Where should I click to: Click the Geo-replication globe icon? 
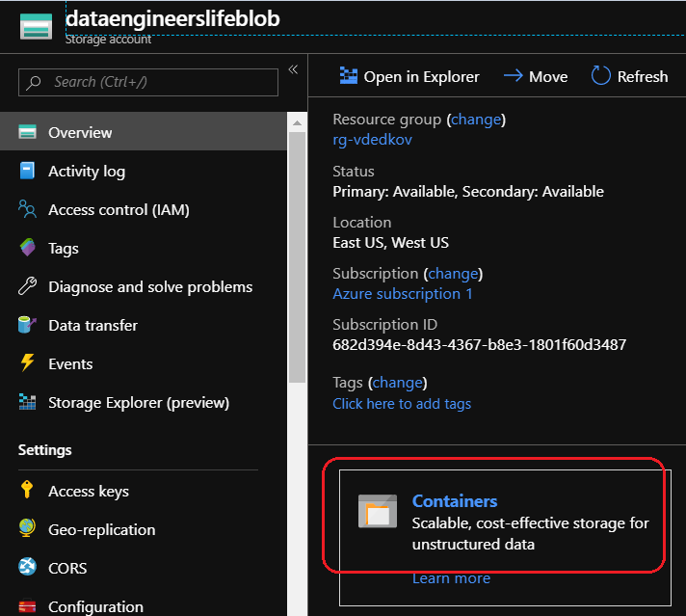pyautogui.click(x=27, y=527)
